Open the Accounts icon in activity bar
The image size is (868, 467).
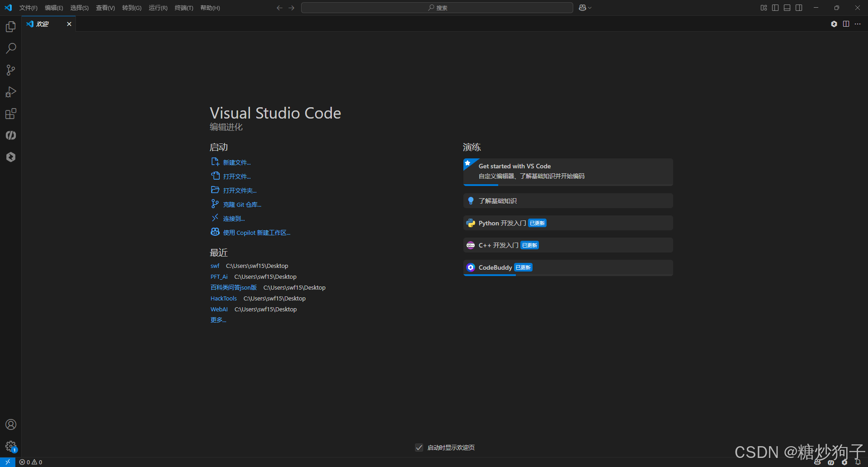click(x=10, y=424)
